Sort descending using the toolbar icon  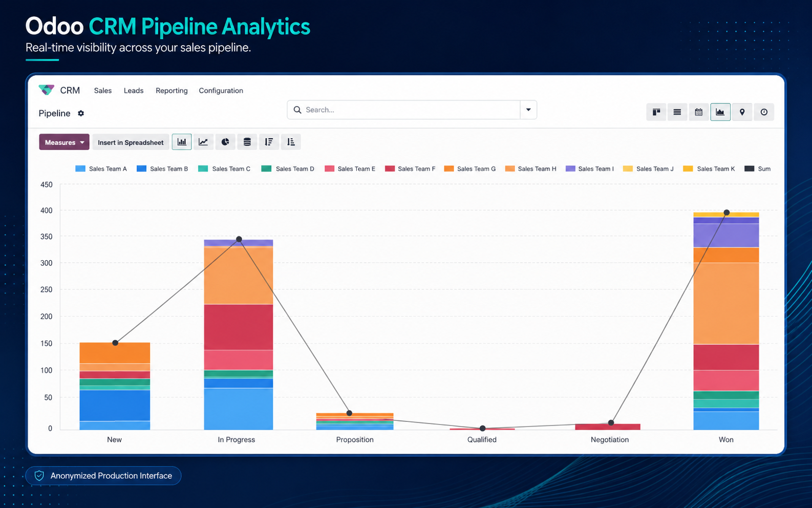pos(269,142)
